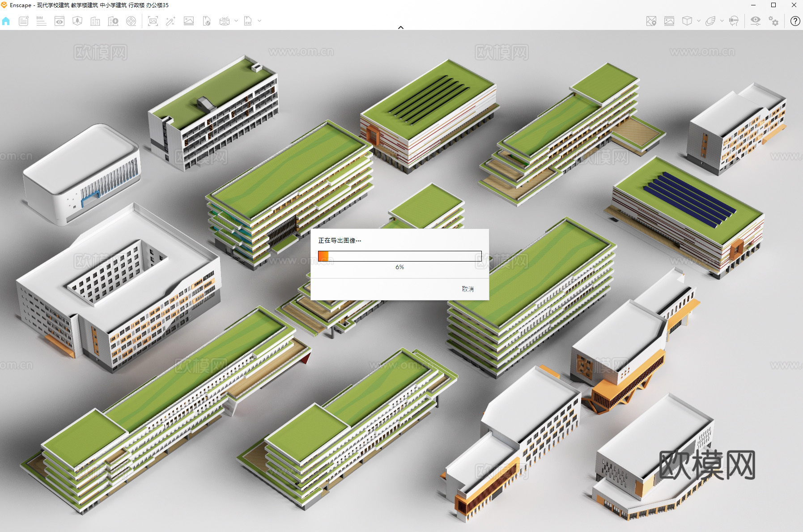803x532 pixels.
Task: Click the batch render image icon
Action: (189, 21)
